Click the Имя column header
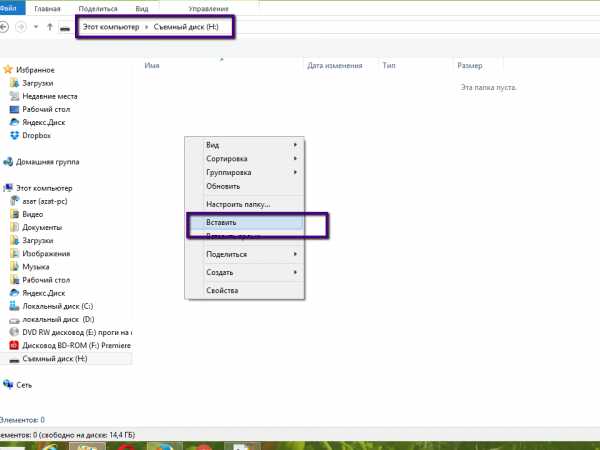Screen dimensions: 600x450 click(x=153, y=65)
